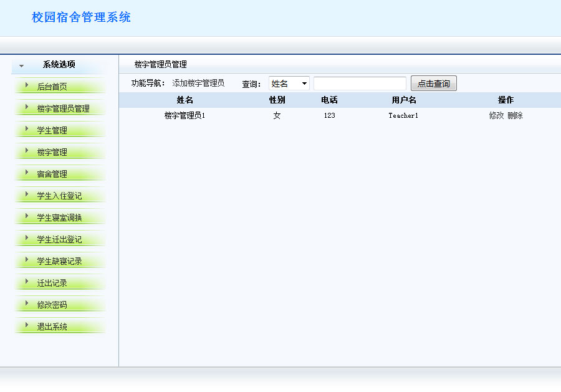Click the arrow icon beside 后台首页
561x392 pixels.
pos(26,86)
